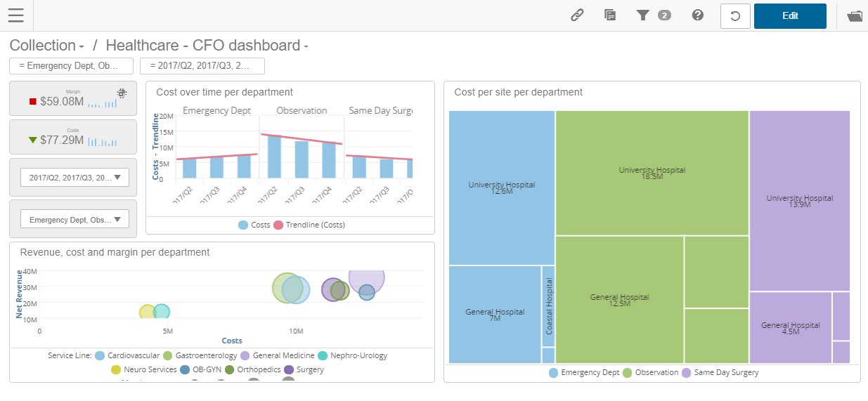Click the reset/undo arrow button
The height and width of the screenshot is (401, 868).
coord(735,16)
